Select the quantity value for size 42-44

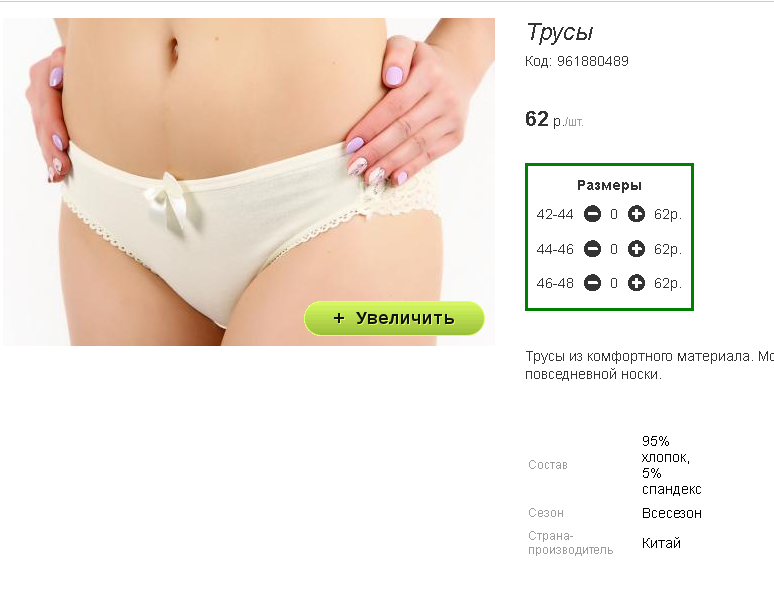coord(614,214)
